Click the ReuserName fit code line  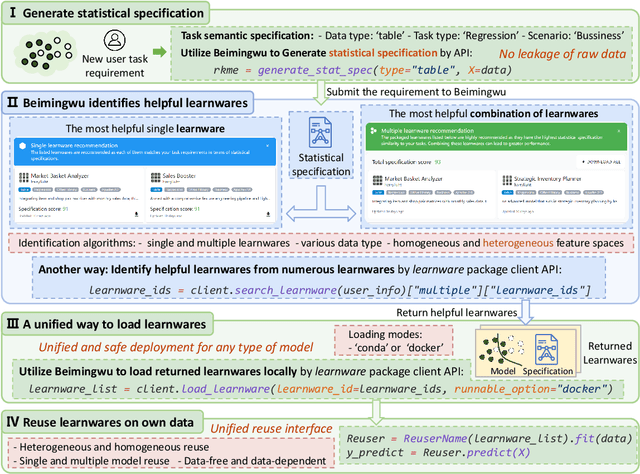(489, 438)
